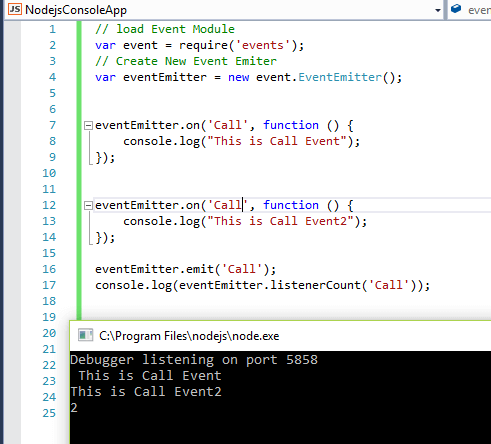The width and height of the screenshot is (491, 444).
Task: Click the 'new' keyword on line 4
Action: tap(239, 78)
